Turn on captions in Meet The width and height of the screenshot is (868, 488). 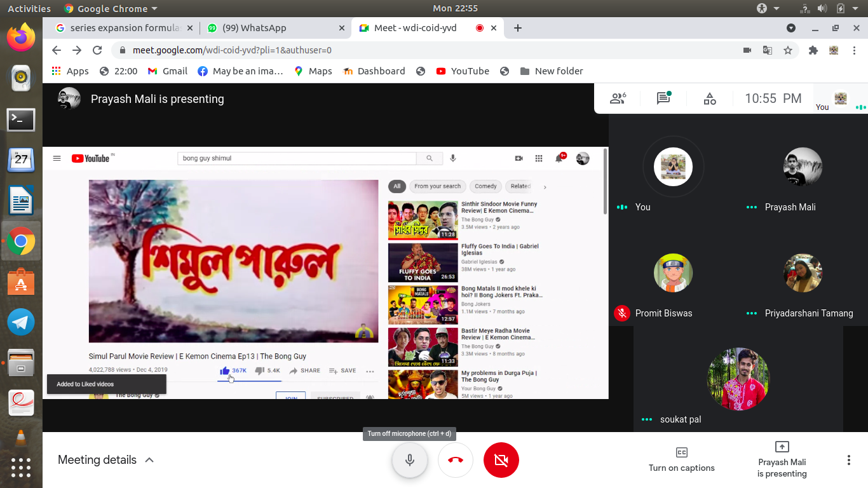coord(682,459)
